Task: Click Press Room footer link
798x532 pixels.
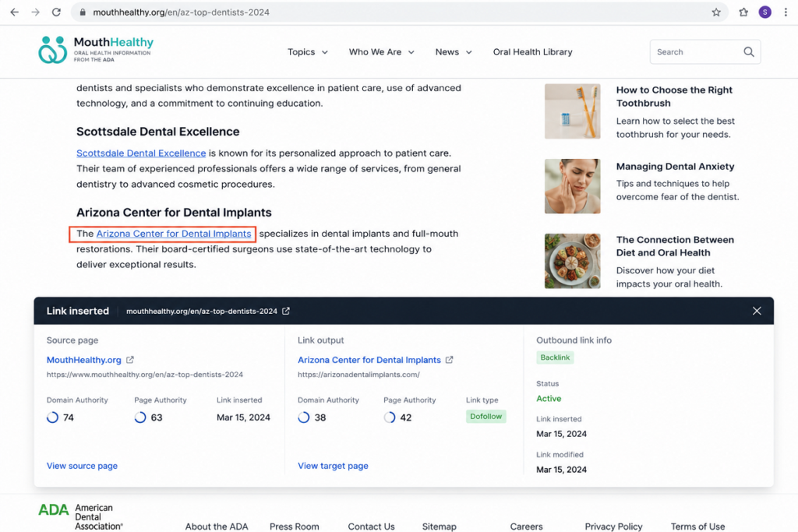Action: 294,527
